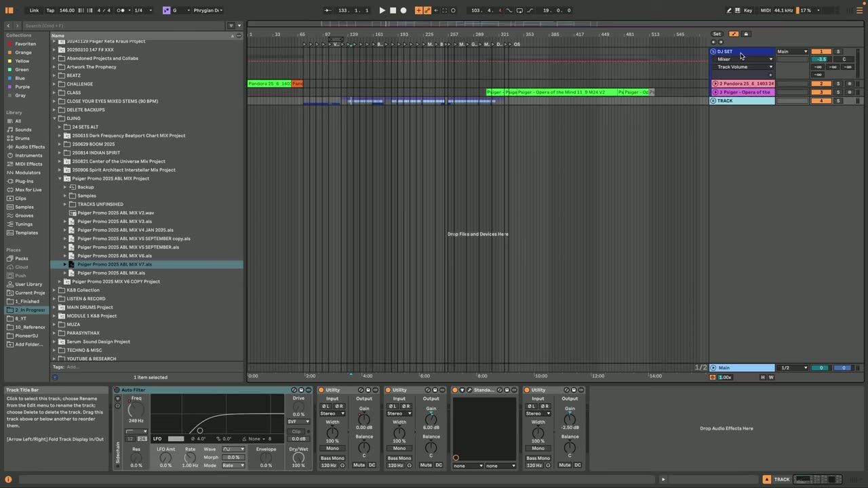This screenshot has width=868, height=488.
Task: Enable Mute on the first Utility
Action: coord(359,465)
